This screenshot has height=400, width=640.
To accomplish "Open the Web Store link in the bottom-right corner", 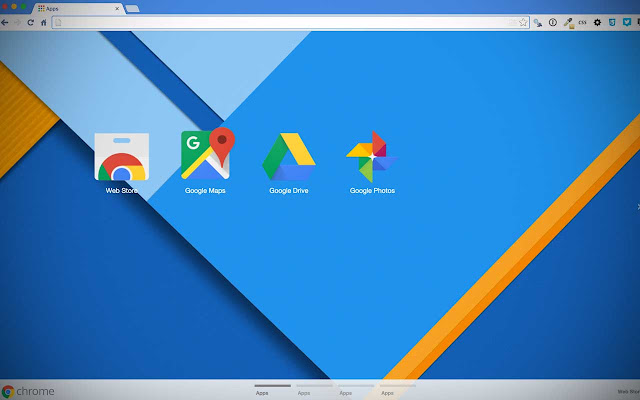I will click(x=629, y=392).
